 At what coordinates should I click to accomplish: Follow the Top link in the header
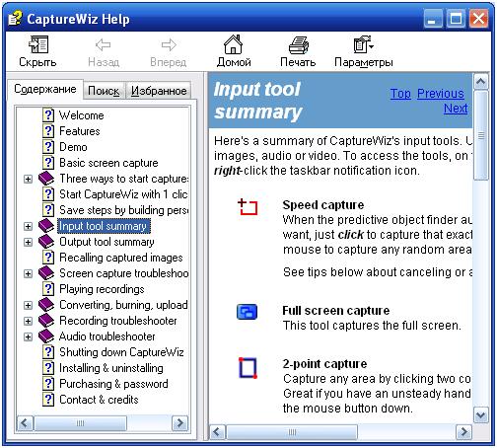point(400,94)
